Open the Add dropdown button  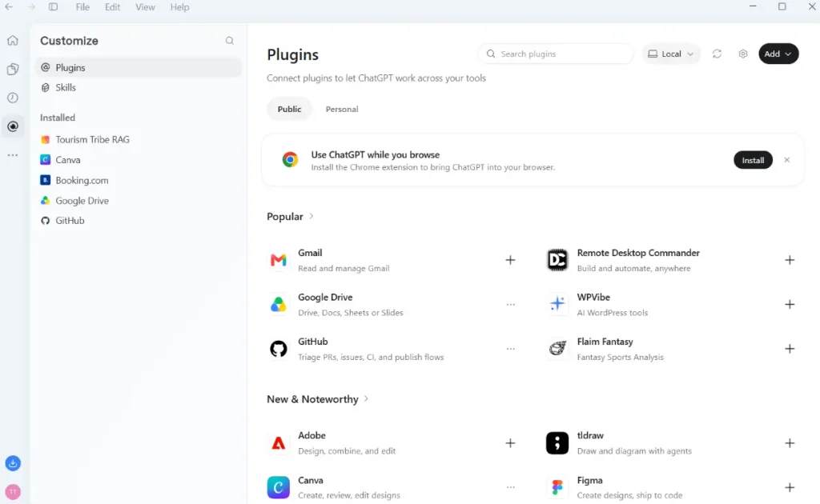[x=778, y=54]
